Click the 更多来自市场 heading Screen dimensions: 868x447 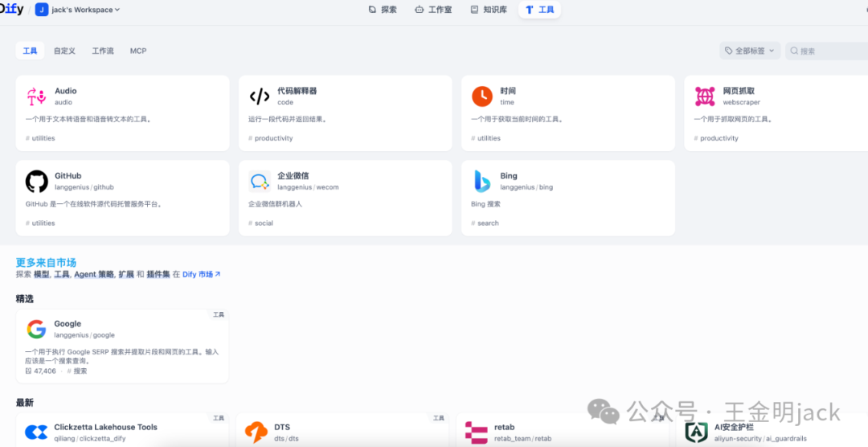click(x=46, y=263)
